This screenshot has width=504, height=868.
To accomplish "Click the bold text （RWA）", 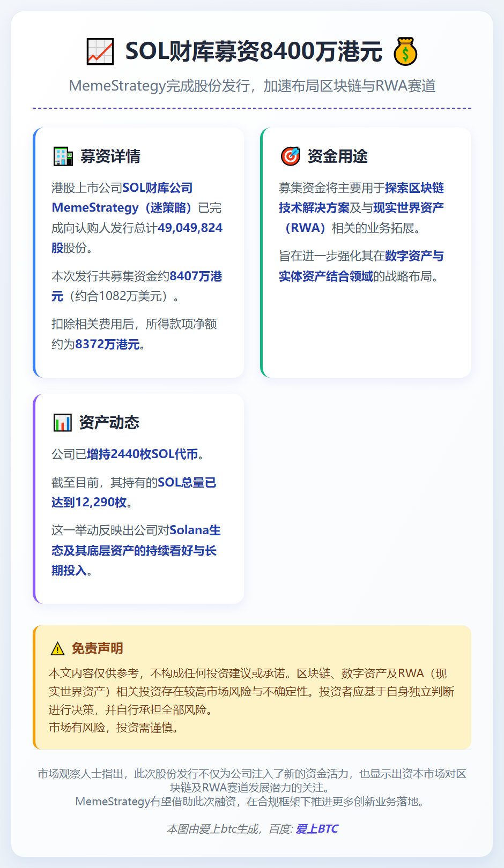I will click(306, 228).
